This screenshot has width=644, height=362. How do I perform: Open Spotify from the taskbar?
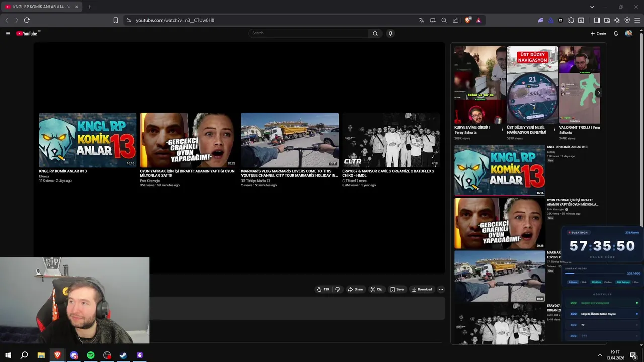[91, 355]
